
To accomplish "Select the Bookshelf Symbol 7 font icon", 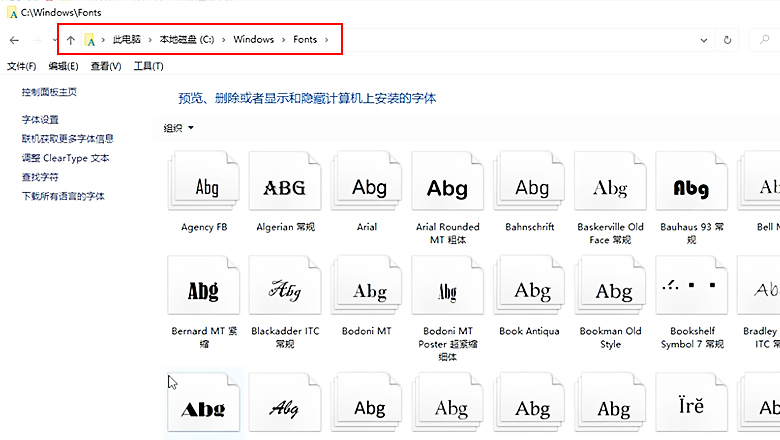I will [x=692, y=285].
